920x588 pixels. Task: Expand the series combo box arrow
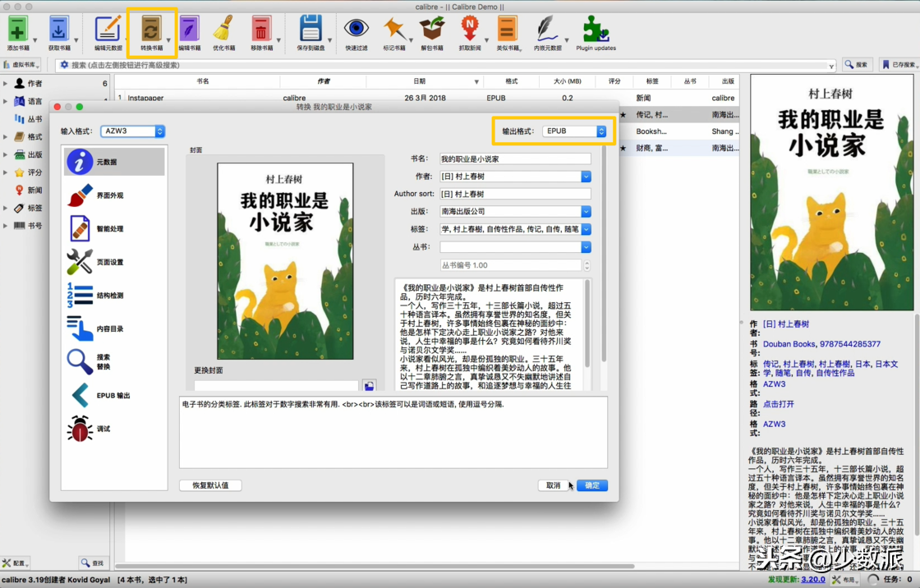coord(586,247)
